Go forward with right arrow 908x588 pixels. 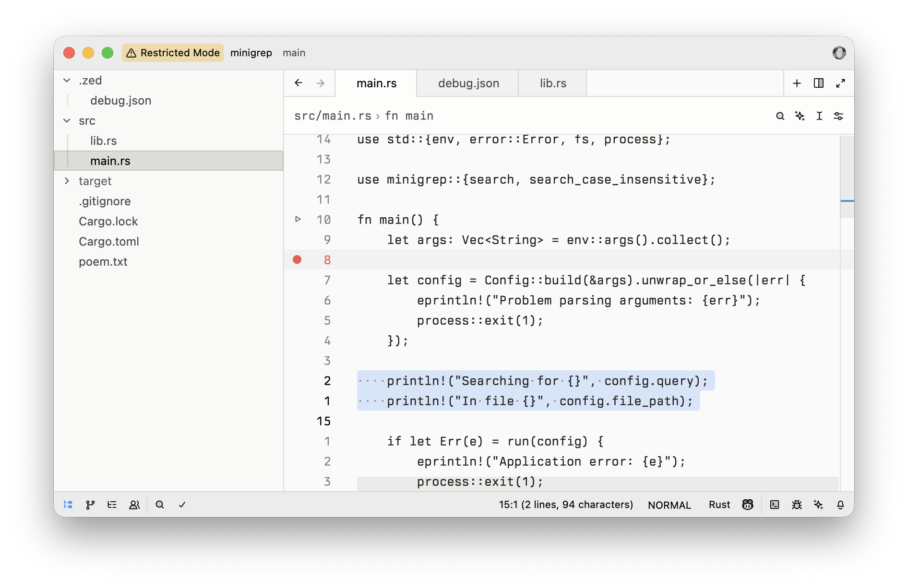click(x=321, y=83)
